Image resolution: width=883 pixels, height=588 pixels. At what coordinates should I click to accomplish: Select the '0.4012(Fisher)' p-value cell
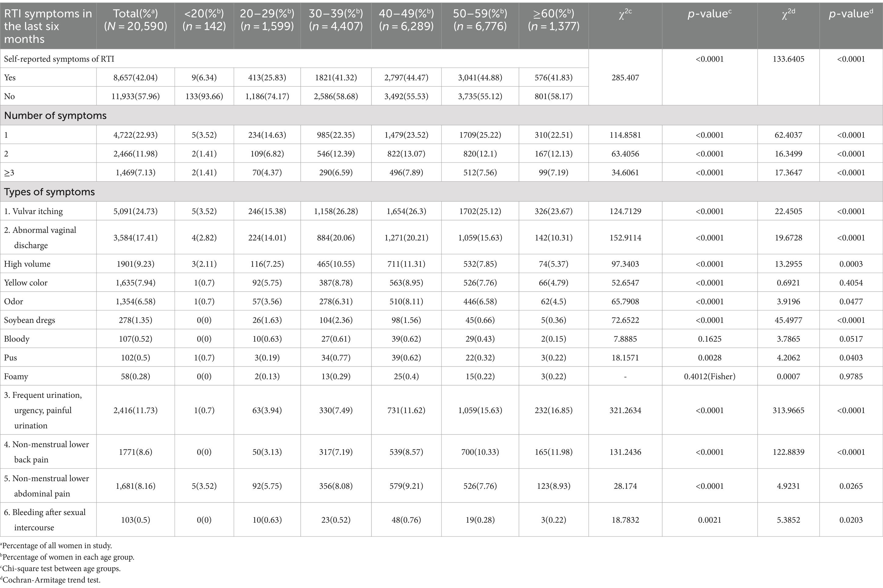pos(709,376)
